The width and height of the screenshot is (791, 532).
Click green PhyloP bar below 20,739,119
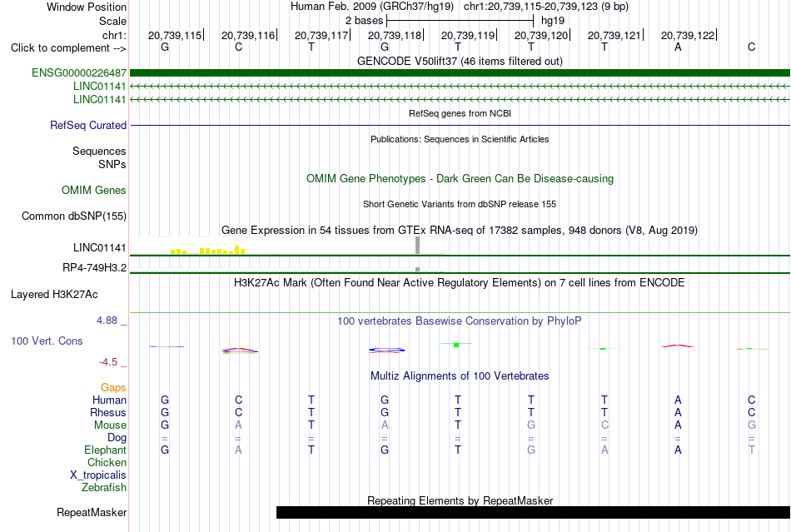pos(456,345)
